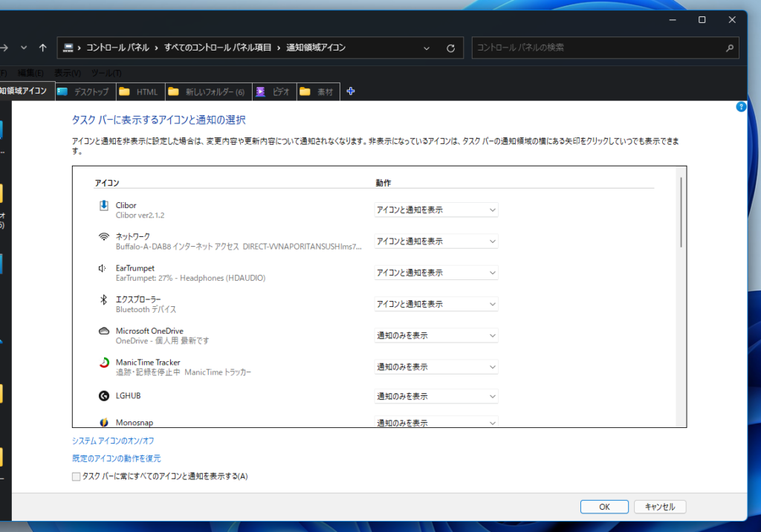Open the recent locations chevron

(24, 48)
